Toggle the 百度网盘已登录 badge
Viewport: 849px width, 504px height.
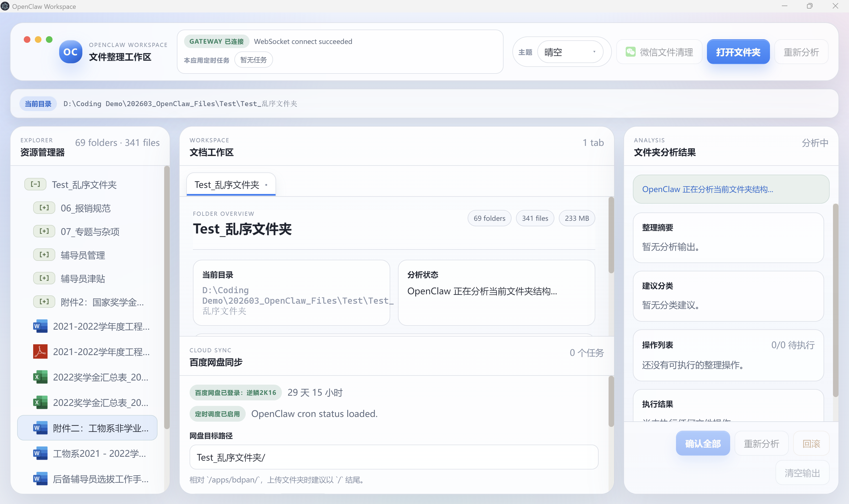tap(235, 392)
